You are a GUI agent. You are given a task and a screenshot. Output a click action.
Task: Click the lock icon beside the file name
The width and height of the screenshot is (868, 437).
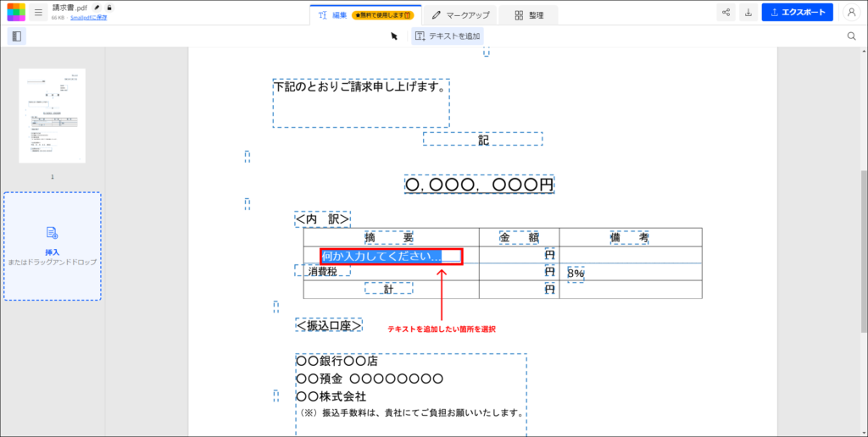click(109, 8)
